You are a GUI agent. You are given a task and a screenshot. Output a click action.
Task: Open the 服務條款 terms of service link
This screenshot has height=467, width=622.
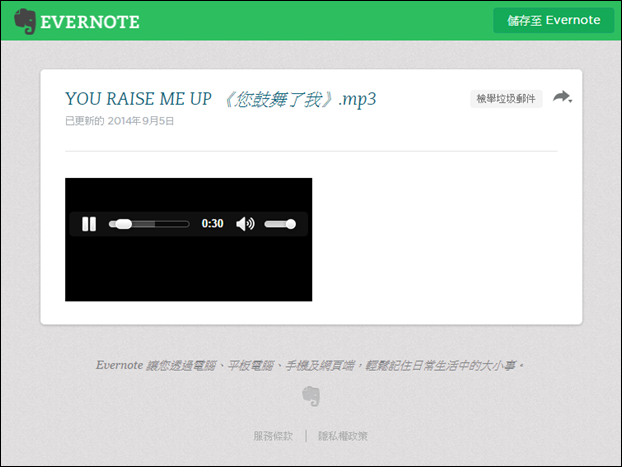[273, 436]
